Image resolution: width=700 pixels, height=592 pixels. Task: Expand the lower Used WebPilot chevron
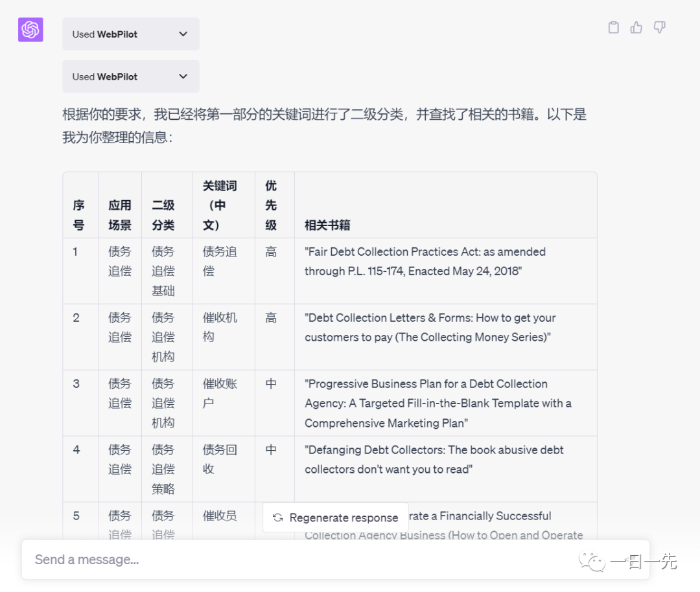point(183,76)
